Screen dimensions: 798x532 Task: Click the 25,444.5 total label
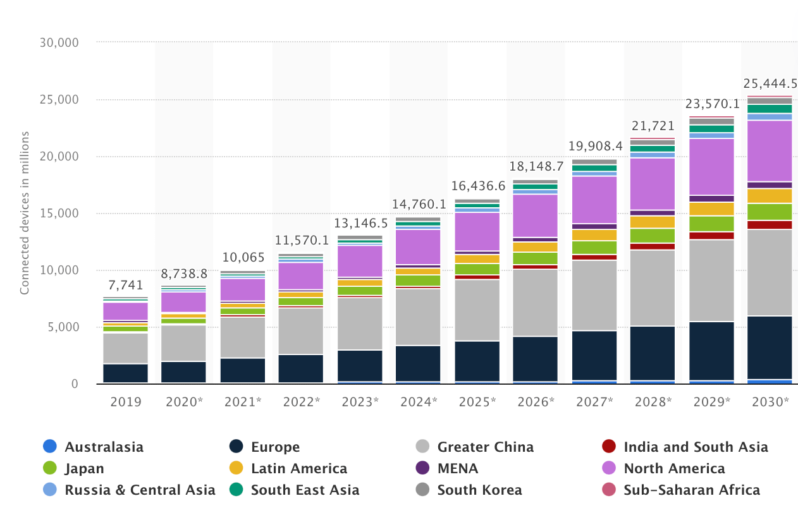click(770, 83)
